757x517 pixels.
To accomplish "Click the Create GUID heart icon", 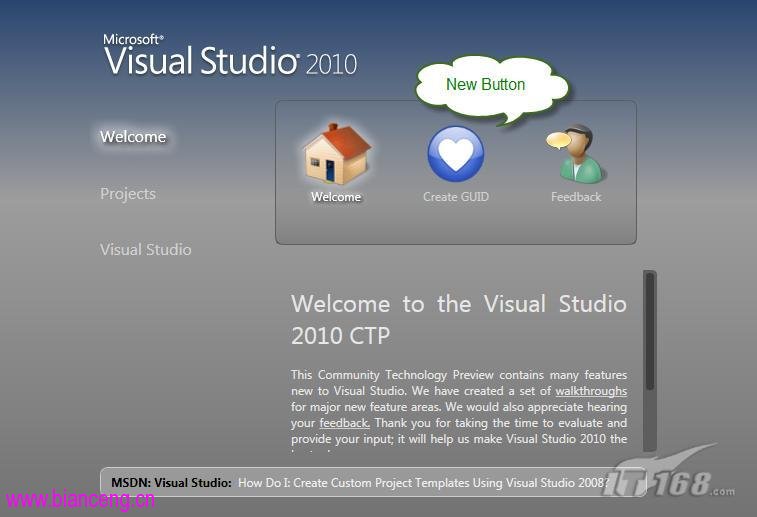I will coord(455,154).
